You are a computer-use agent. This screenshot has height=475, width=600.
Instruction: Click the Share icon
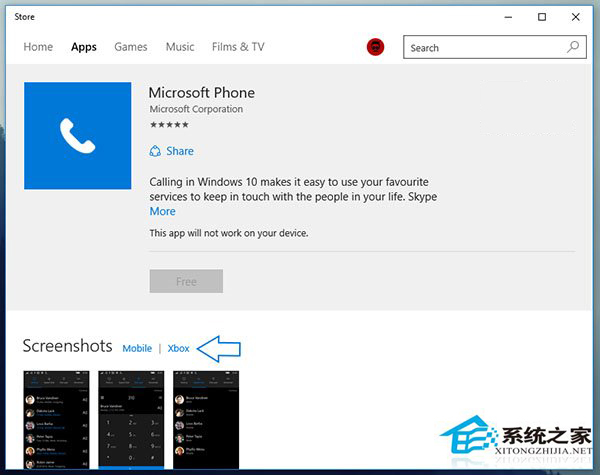point(155,151)
